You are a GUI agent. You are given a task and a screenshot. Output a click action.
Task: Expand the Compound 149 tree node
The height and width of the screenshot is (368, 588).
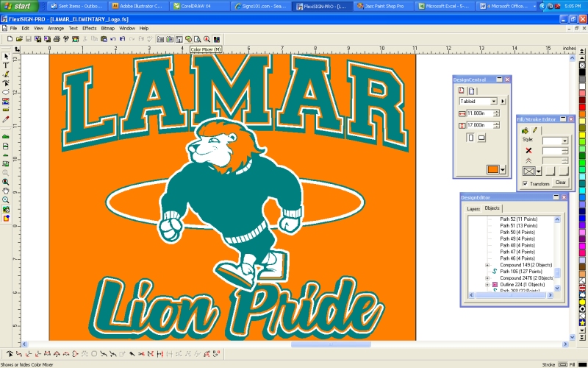pos(487,265)
